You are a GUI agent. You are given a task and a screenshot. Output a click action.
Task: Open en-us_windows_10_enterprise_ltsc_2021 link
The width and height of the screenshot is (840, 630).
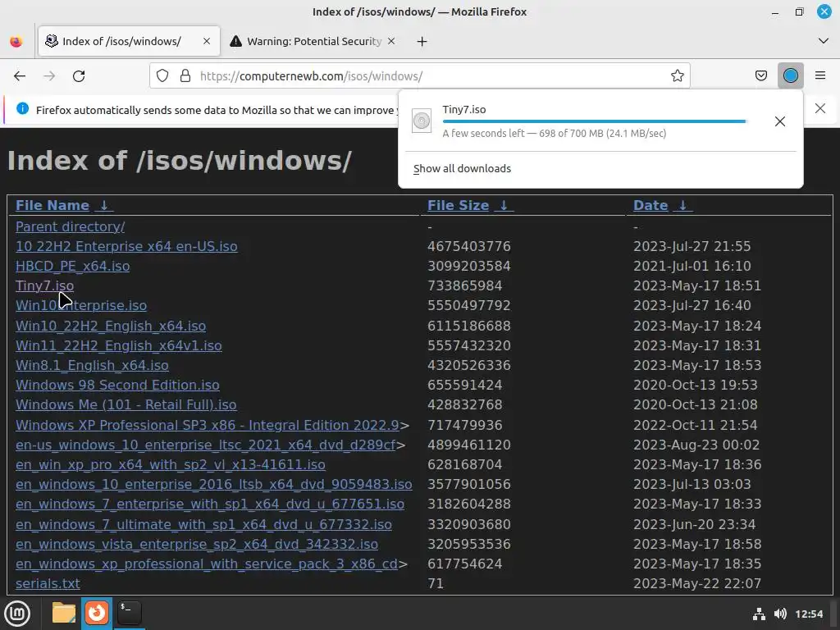click(206, 445)
